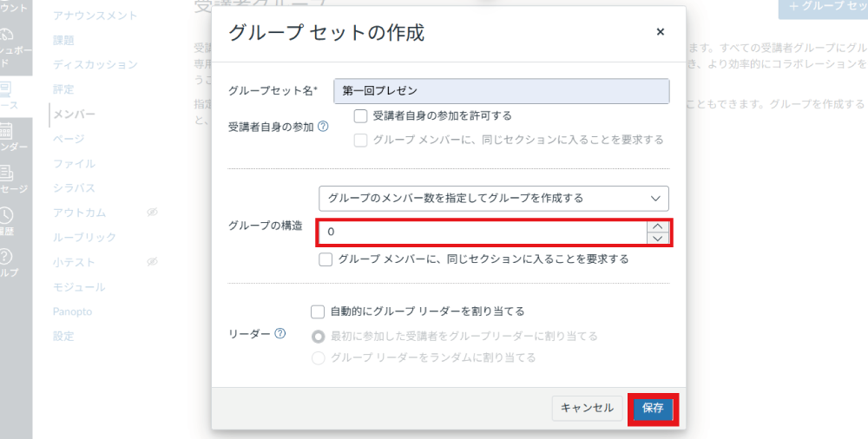This screenshot has width=868, height=439.
Task: Close the グループ セットの作成 dialog with ×
Action: (x=660, y=32)
